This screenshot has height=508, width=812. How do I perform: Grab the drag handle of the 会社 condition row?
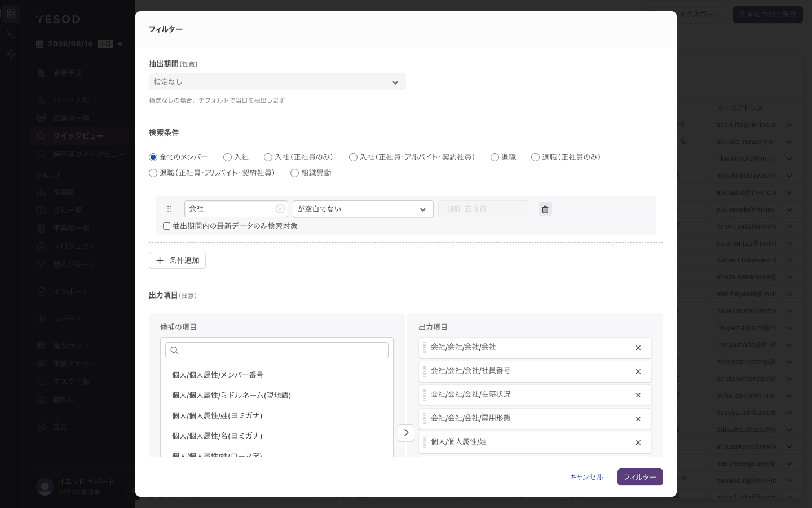click(x=169, y=209)
